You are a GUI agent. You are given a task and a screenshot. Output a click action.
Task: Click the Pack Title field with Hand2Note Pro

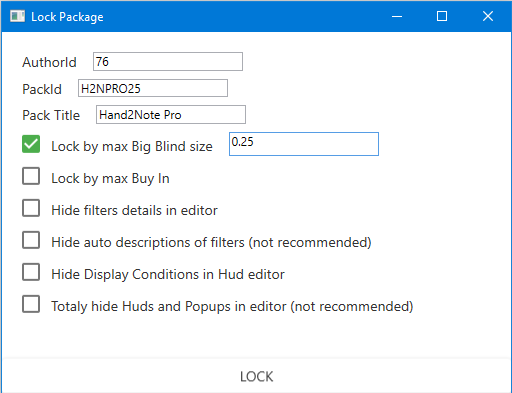[171, 115]
